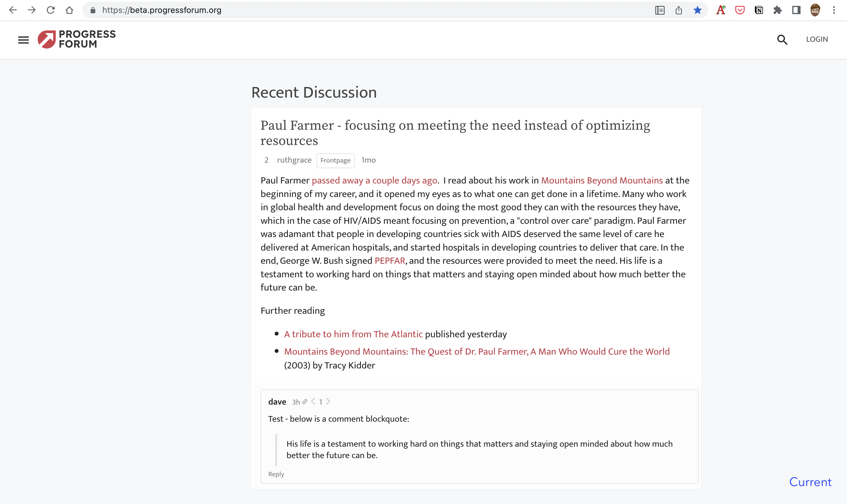Screen dimensions: 847x504
Task: Open the hamburger navigation menu
Action: point(24,40)
